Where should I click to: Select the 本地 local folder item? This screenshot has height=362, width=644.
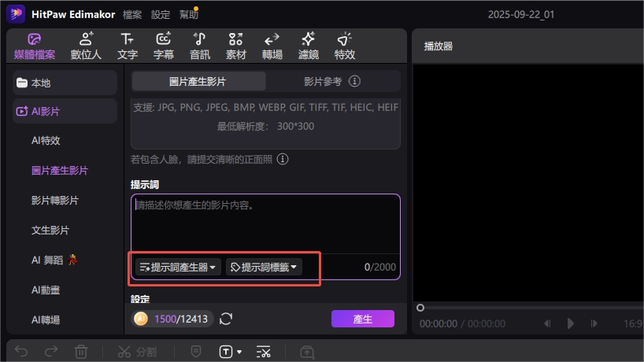(x=65, y=83)
